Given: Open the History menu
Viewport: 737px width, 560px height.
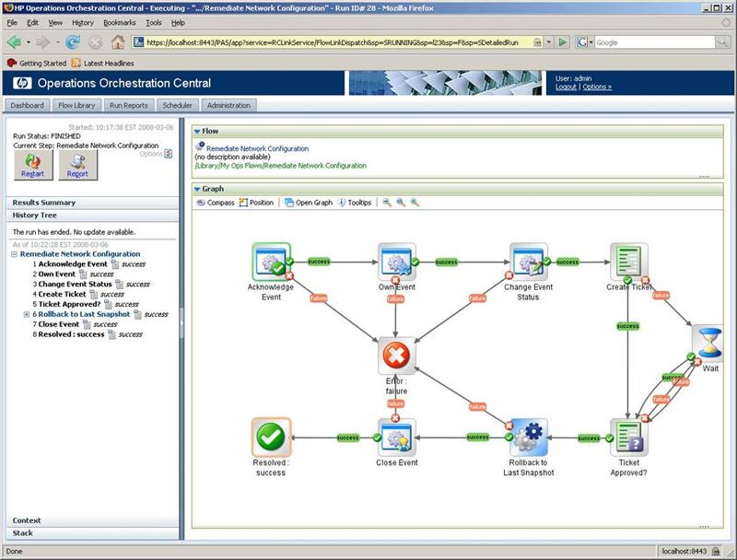Looking at the screenshot, I should (x=83, y=22).
